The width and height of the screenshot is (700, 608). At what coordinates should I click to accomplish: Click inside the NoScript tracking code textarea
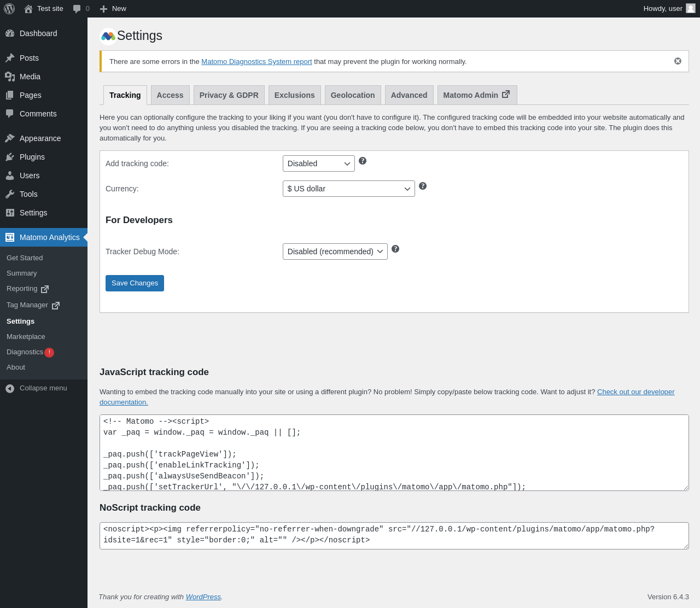(x=394, y=536)
